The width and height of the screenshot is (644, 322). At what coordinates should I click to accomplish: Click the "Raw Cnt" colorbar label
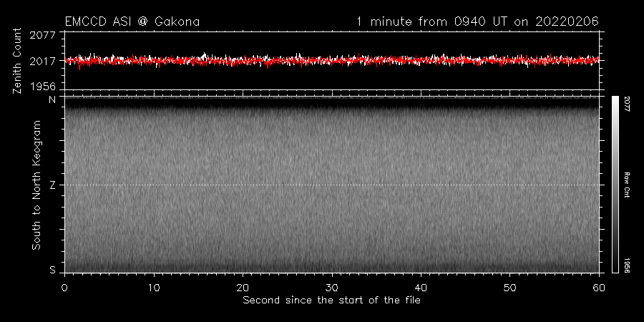[627, 185]
